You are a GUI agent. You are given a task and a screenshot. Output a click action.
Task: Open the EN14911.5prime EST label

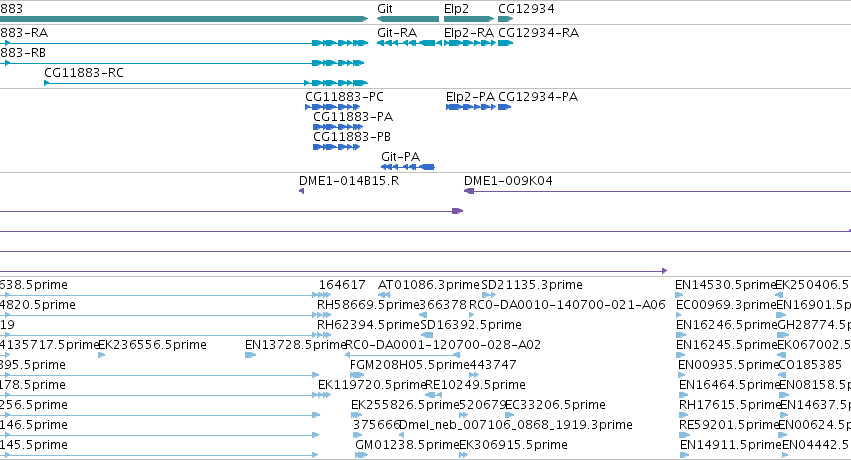point(730,445)
